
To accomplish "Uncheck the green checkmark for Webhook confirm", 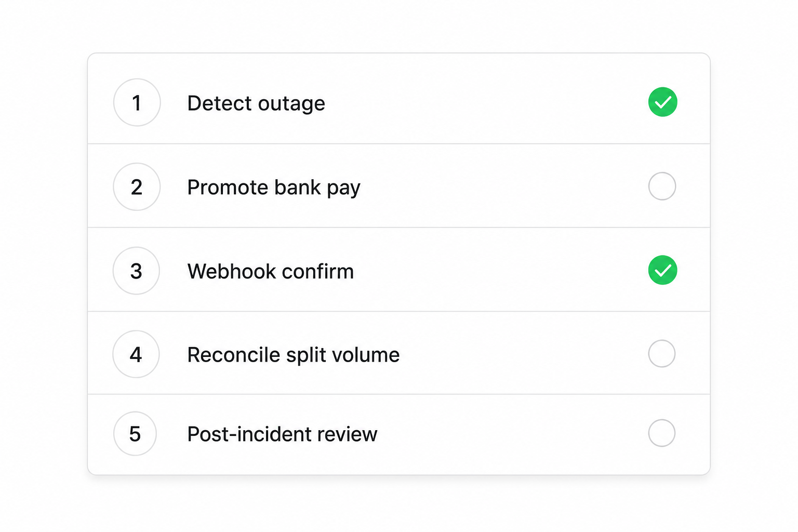I will click(x=662, y=270).
